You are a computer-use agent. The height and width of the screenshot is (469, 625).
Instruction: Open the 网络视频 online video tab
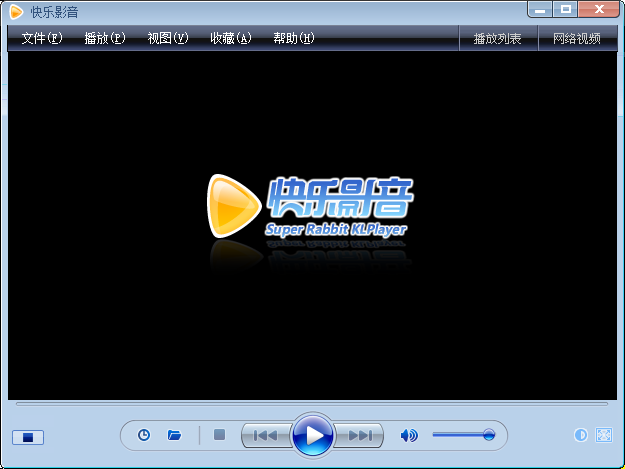pyautogui.click(x=577, y=39)
